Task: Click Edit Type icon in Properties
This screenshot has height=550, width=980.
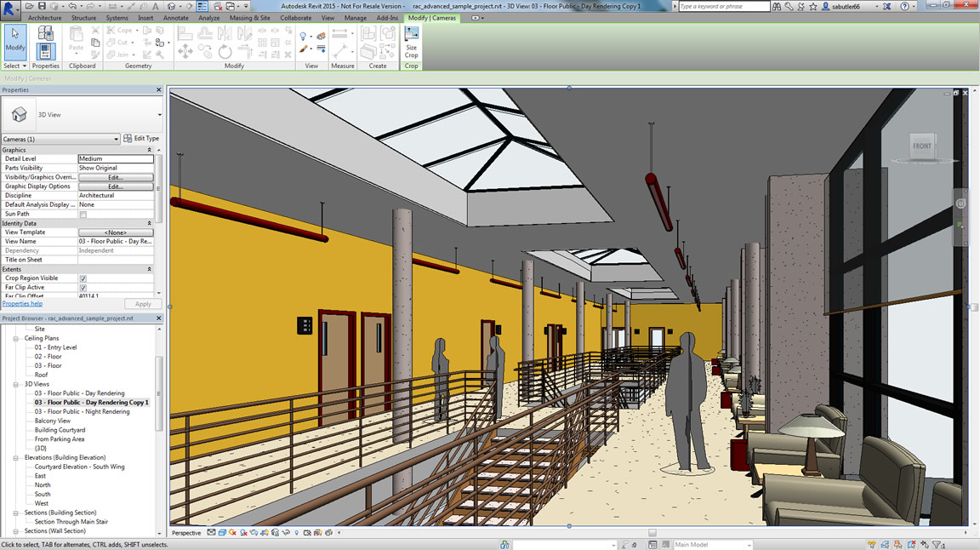Action: pos(141,139)
